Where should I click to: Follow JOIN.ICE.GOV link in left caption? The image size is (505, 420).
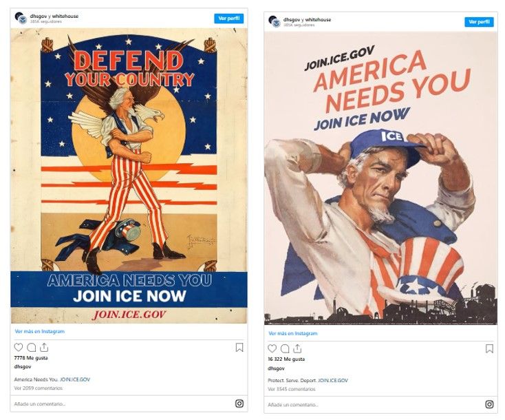(75, 379)
